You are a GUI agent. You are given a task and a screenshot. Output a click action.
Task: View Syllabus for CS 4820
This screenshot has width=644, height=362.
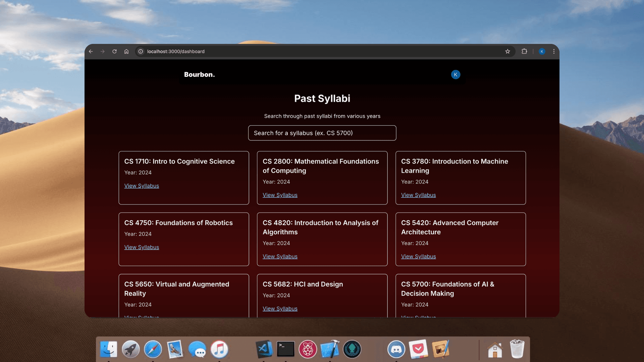tap(280, 256)
